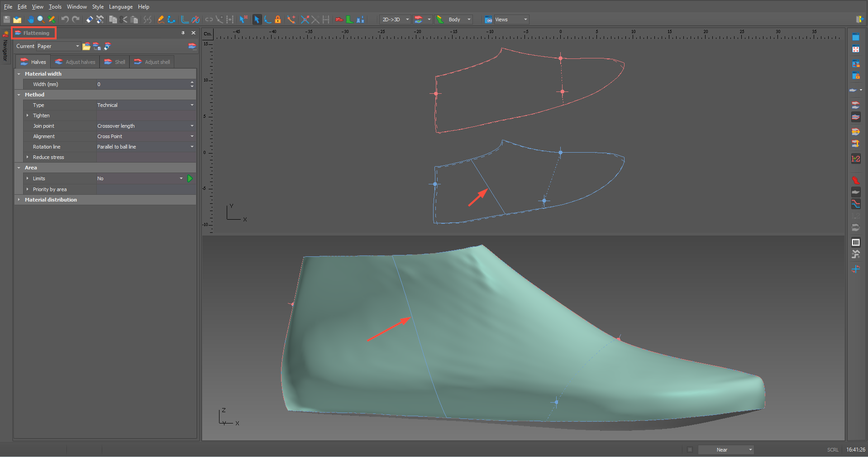Click the open flattening folder icon

[x=86, y=46]
